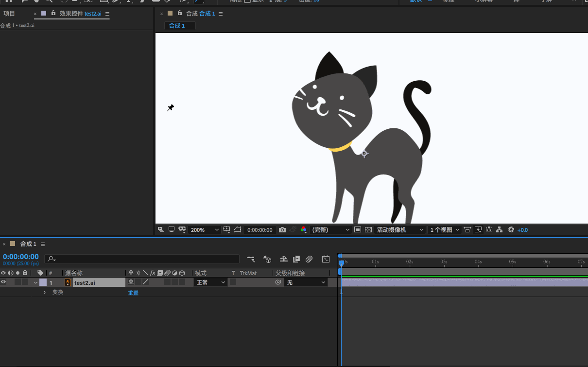The width and height of the screenshot is (588, 367).
Task: Click the composition mini-flowchart icon
Action: (251, 259)
